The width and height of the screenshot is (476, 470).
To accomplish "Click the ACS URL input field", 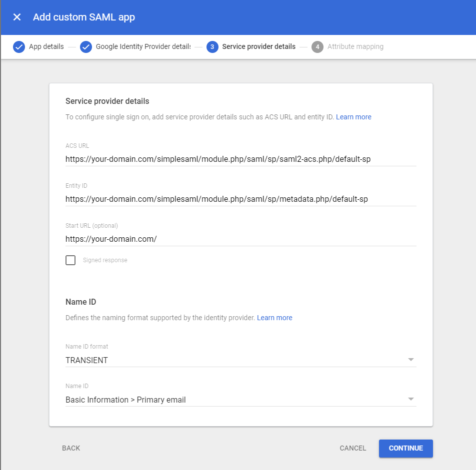I will 240,159.
